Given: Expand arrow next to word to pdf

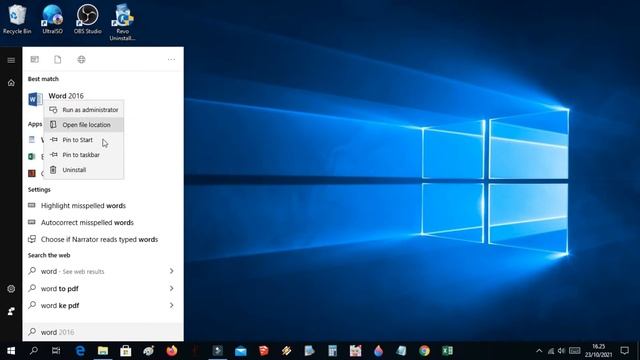Looking at the screenshot, I should [x=171, y=289].
